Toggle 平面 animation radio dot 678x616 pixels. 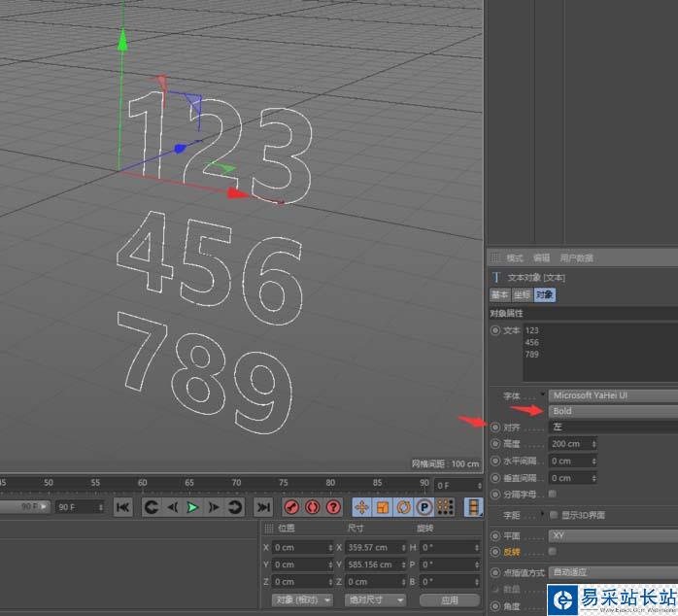[x=495, y=536]
